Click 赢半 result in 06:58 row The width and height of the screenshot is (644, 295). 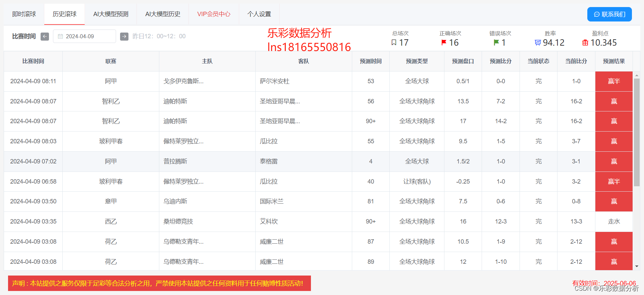614,182
